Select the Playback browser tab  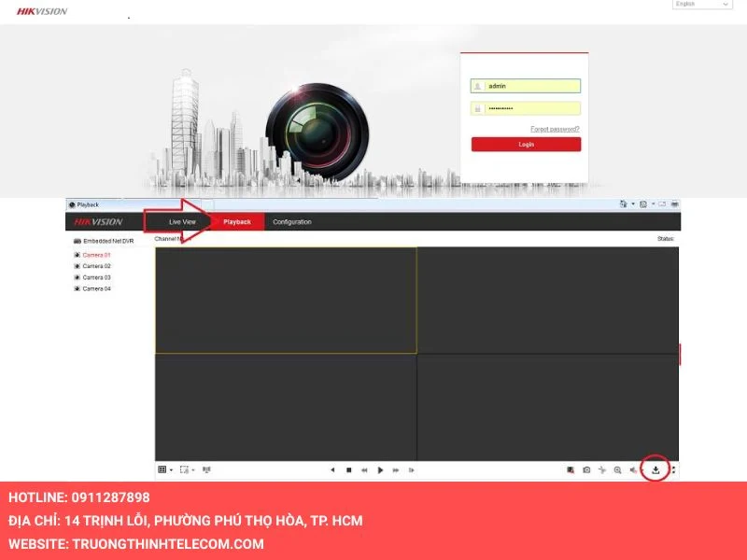pyautogui.click(x=134, y=204)
